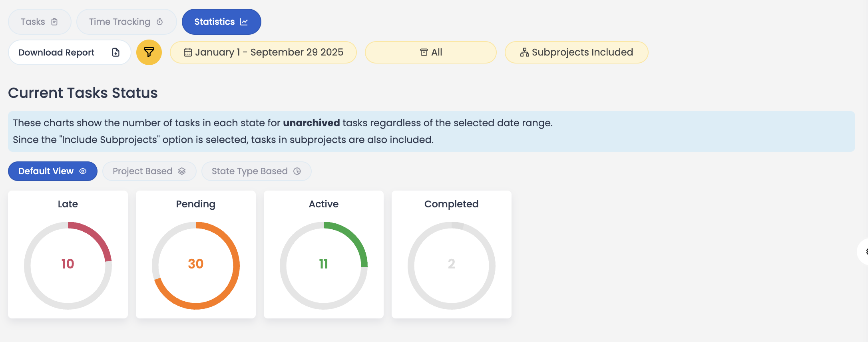Click the clipboard icon in Tasks tab
This screenshot has height=342, width=868.
coord(54,22)
